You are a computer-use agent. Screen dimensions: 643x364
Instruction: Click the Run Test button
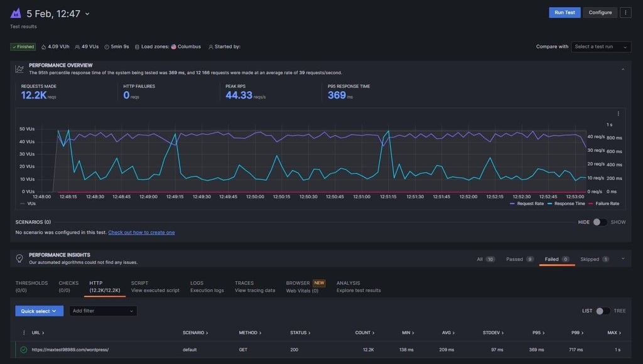[x=565, y=13]
